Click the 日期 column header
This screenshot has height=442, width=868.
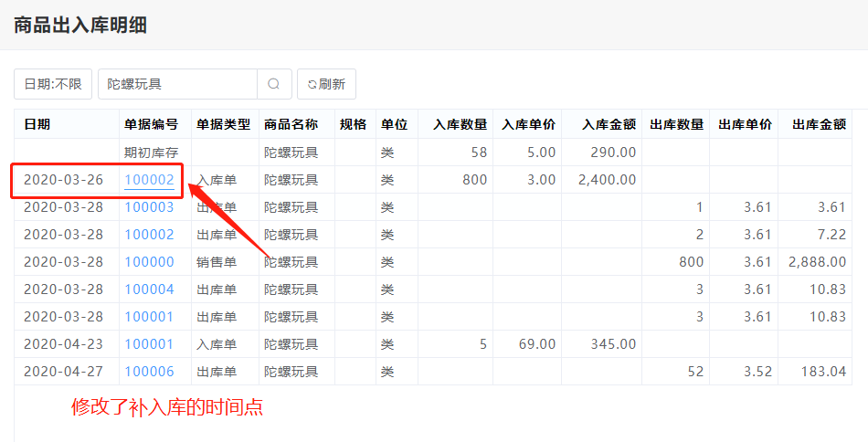[37, 124]
